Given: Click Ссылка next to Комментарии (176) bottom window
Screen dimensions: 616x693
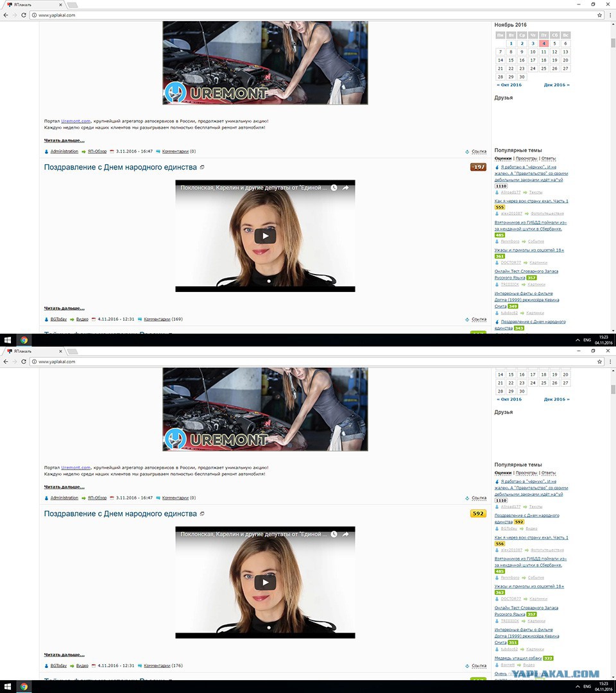Looking at the screenshot, I should coord(479,665).
